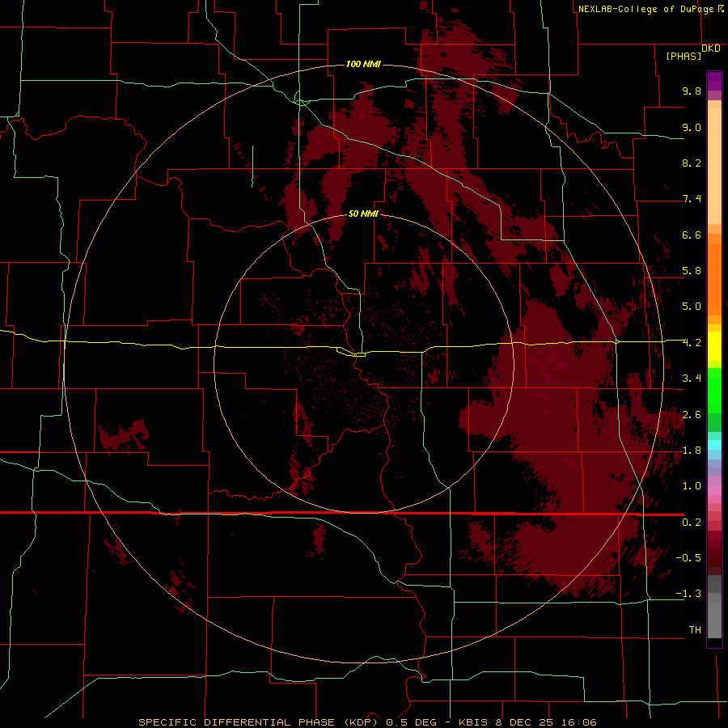
Task: Click the 2.6 legend value
Action: tap(692, 415)
